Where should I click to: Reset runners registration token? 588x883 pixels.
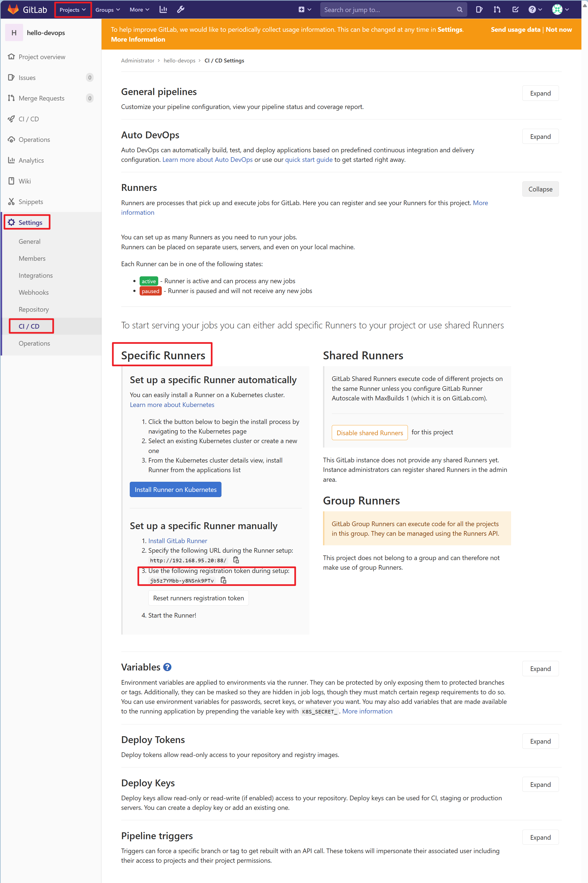(198, 598)
